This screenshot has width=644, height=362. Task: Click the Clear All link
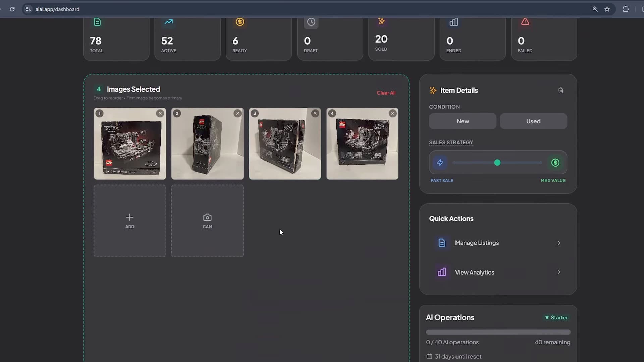(386, 93)
